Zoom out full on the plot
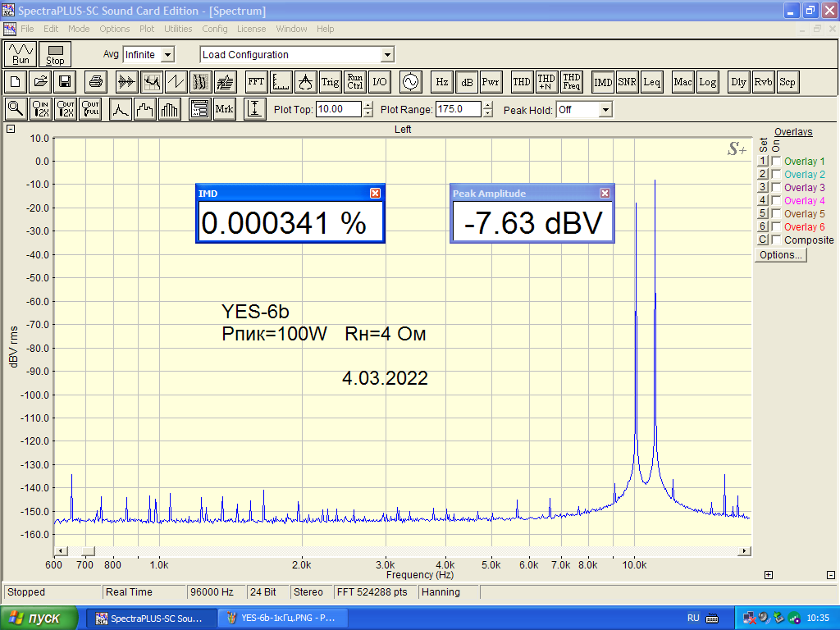Screen dimensions: 840x630 tap(89, 109)
